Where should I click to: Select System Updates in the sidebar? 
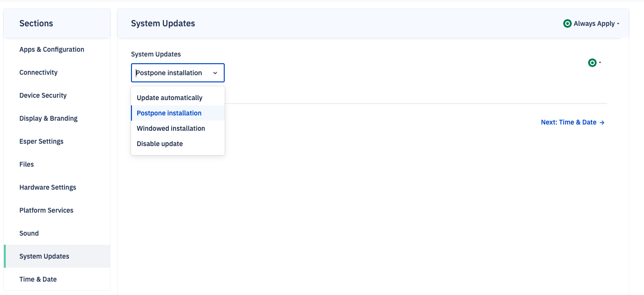click(57, 256)
